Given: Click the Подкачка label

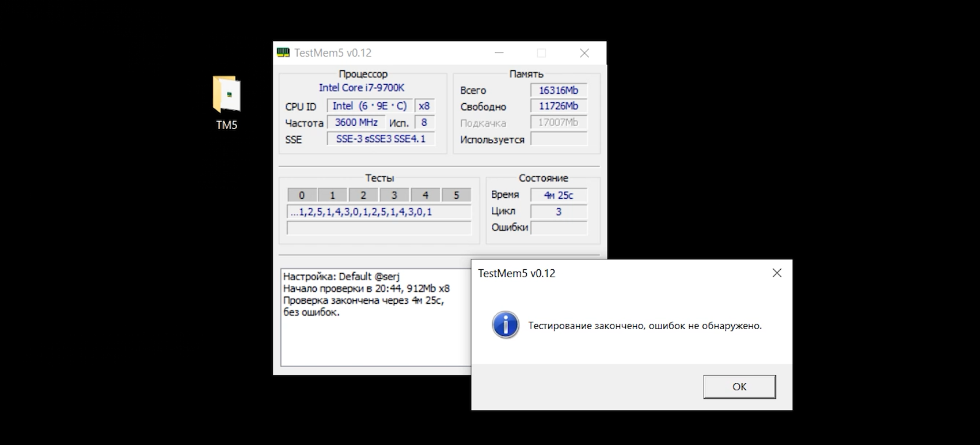Looking at the screenshot, I should (x=483, y=123).
